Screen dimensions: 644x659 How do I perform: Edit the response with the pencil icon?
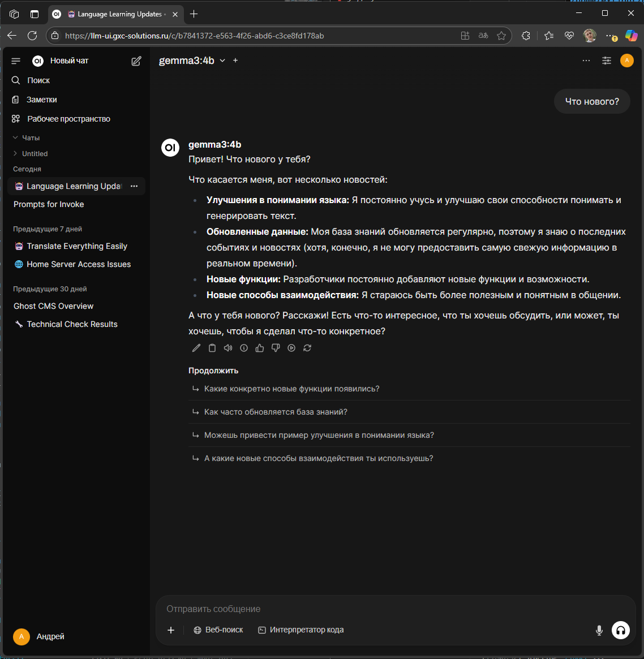[x=196, y=348]
